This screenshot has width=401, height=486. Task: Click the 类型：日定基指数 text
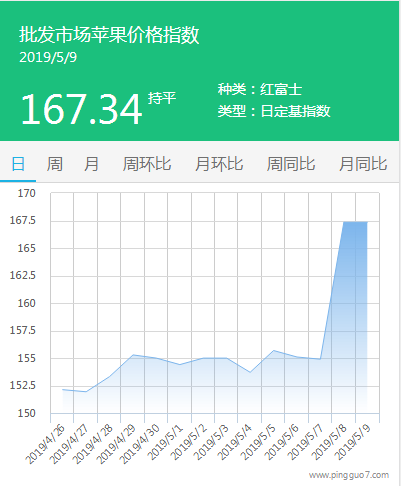(274, 111)
